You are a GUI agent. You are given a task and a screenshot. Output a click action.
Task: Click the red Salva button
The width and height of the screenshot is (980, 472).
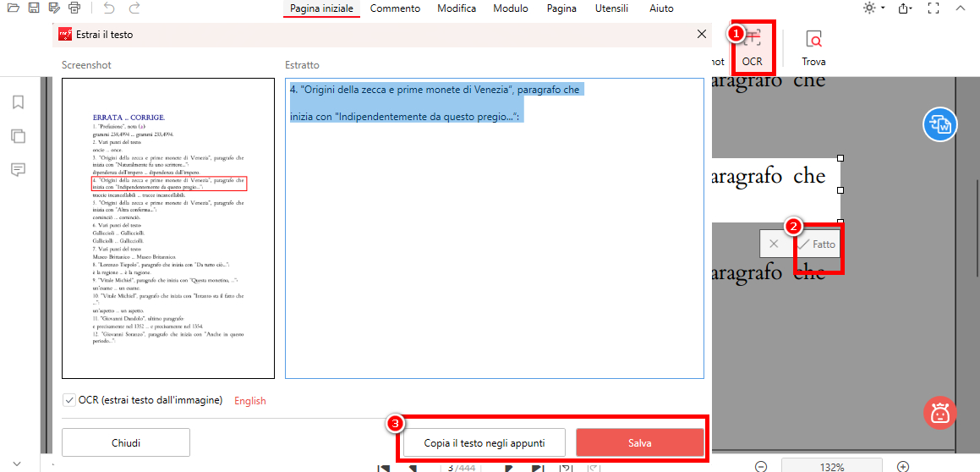coord(640,443)
